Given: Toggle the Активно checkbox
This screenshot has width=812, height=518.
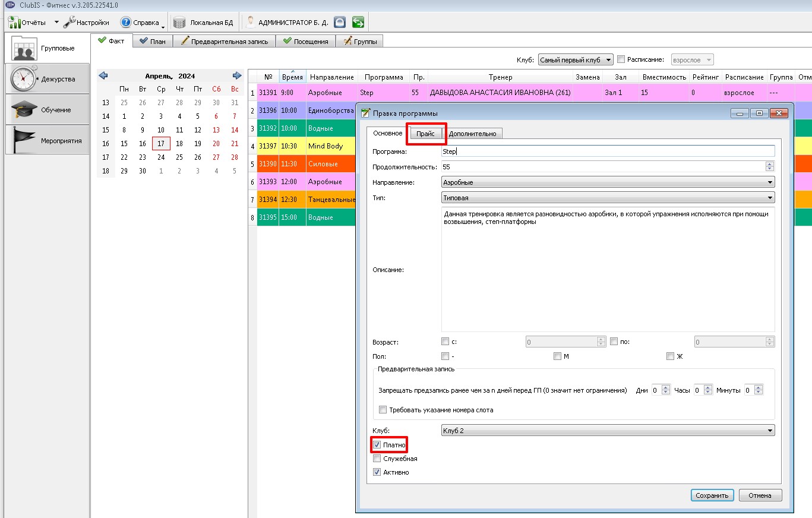Looking at the screenshot, I should (x=377, y=472).
